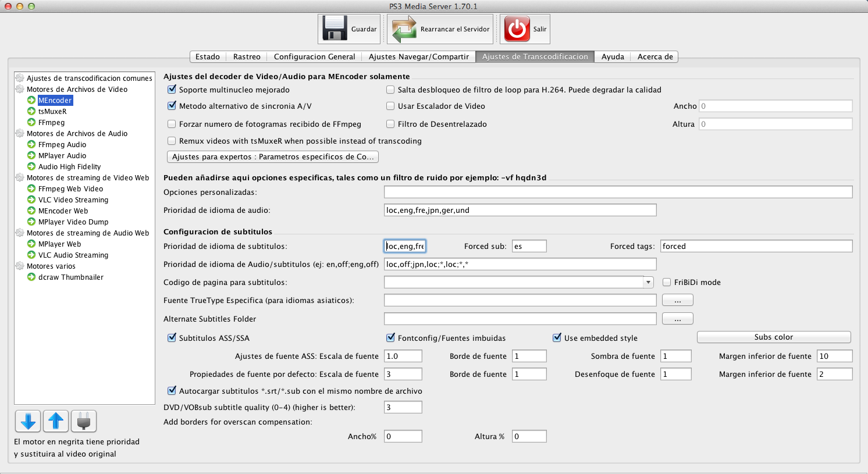Switch to the Estado tab
Image resolution: width=868 pixels, height=474 pixels.
(208, 56)
